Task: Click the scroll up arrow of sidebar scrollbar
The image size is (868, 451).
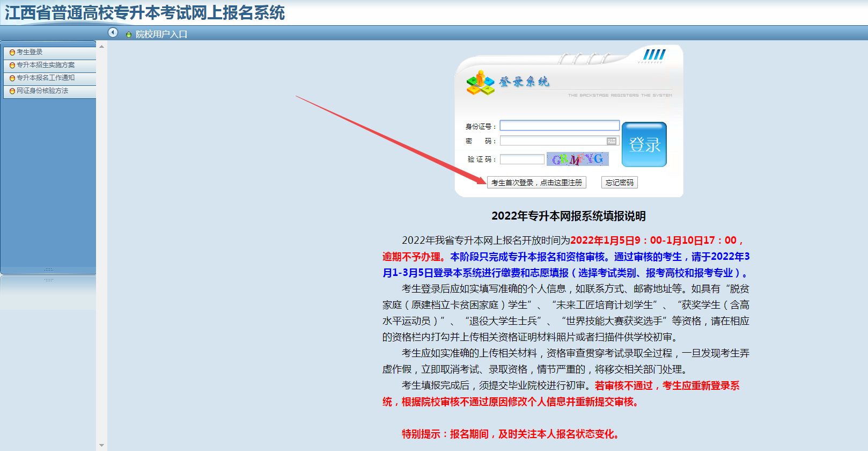Action: pyautogui.click(x=101, y=47)
